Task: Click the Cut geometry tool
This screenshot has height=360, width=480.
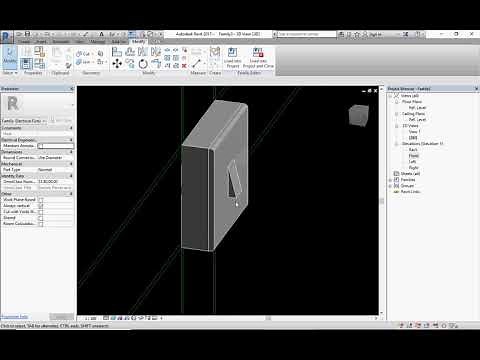Action: coord(83,54)
